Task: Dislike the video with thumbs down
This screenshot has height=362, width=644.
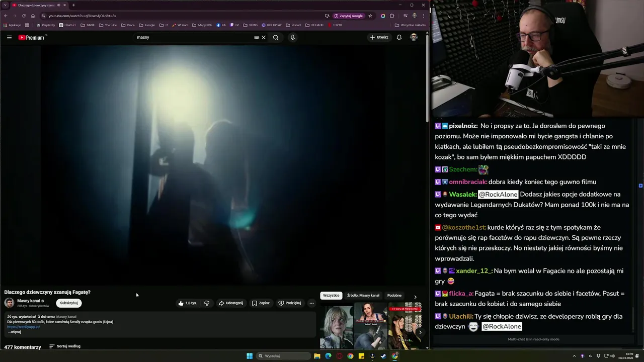Action: pos(207,303)
